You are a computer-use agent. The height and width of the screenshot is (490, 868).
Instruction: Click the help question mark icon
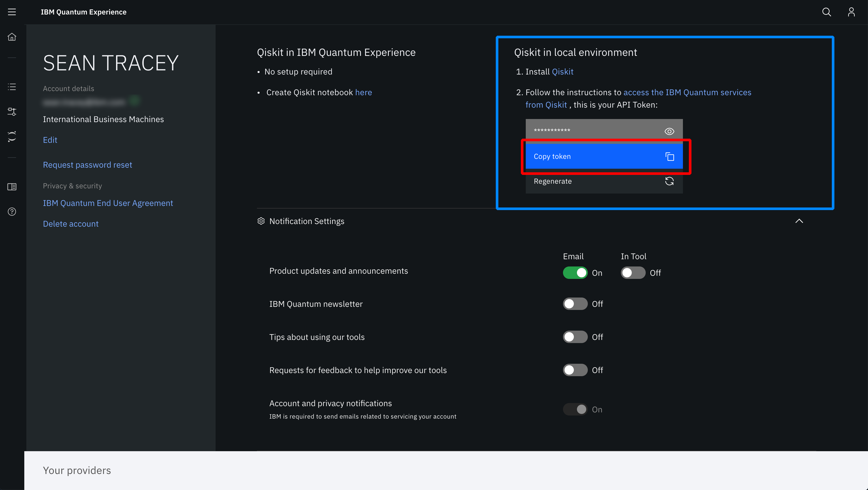(12, 211)
